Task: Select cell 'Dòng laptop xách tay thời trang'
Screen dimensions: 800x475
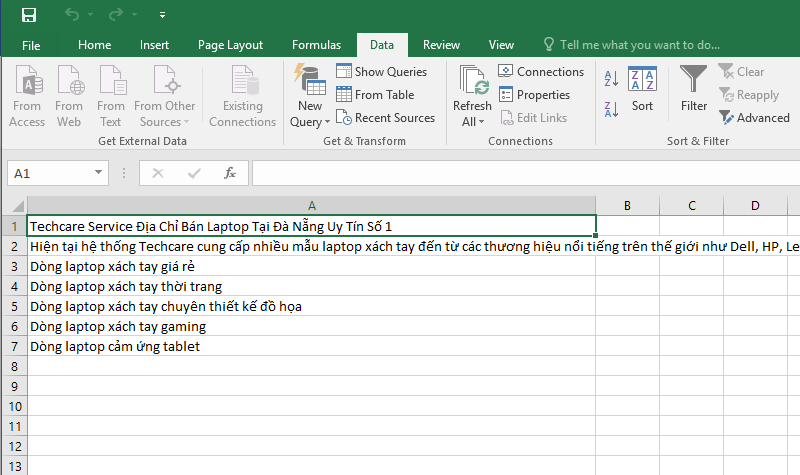Action: [x=312, y=286]
